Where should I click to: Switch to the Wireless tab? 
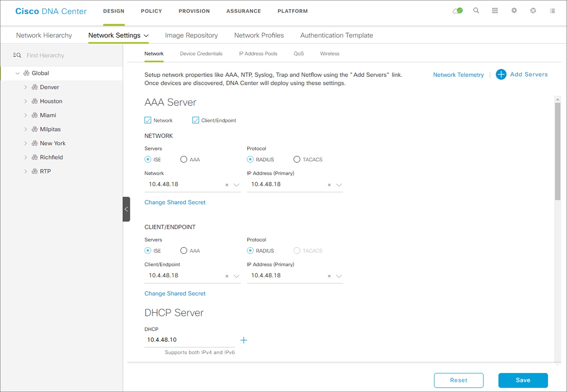(x=330, y=54)
